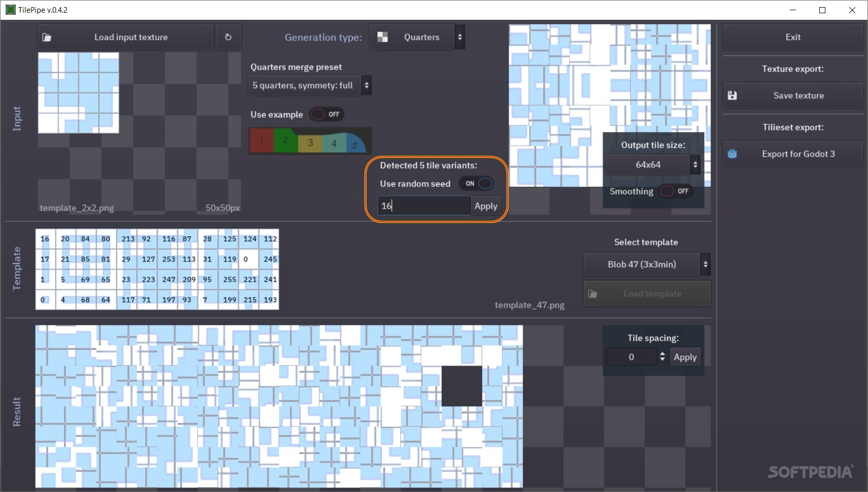Click the green quarter 2 swatch
This screenshot has width=868, height=492.
point(285,140)
